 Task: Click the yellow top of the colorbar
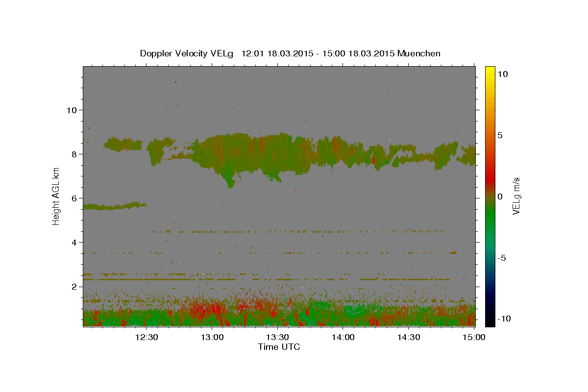(x=490, y=71)
